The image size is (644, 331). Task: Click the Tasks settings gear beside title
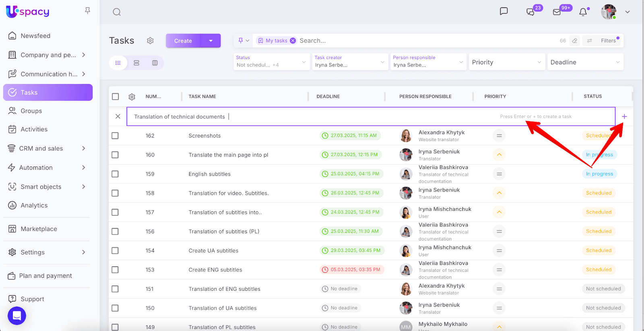pyautogui.click(x=150, y=41)
